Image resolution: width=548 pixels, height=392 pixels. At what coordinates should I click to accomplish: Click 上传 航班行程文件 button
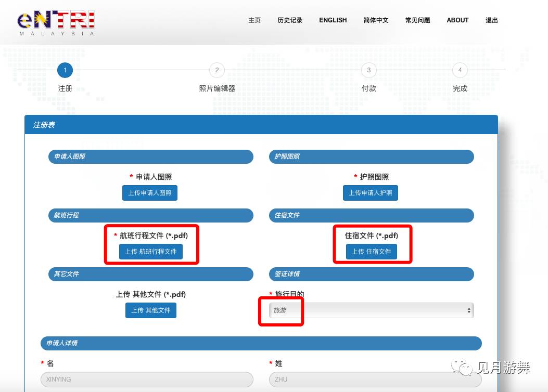click(x=151, y=252)
